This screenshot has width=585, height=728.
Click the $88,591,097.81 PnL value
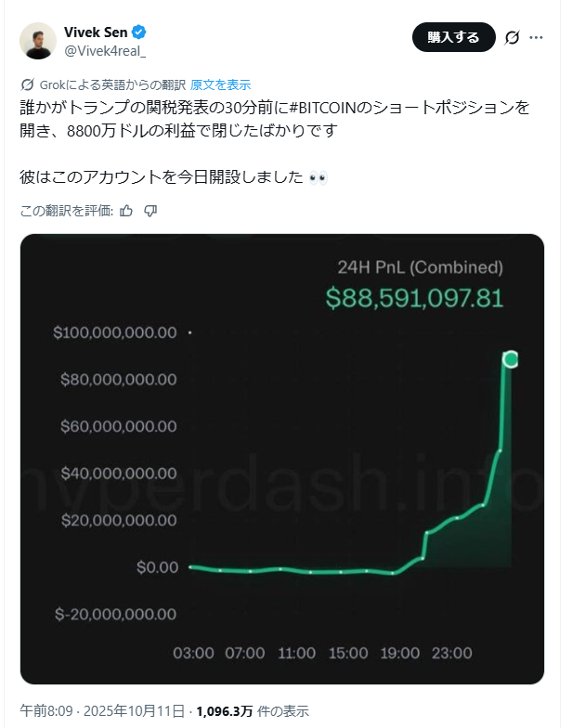(x=414, y=298)
